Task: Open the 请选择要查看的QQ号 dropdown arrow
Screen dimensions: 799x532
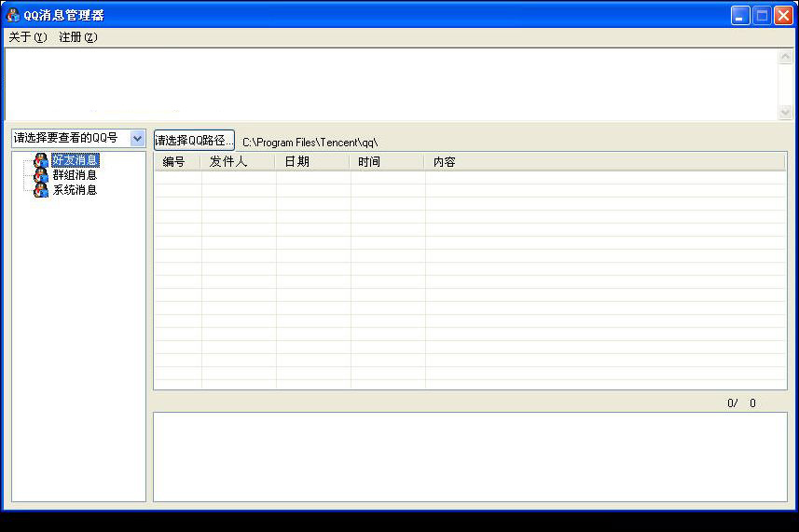Action: (137, 138)
